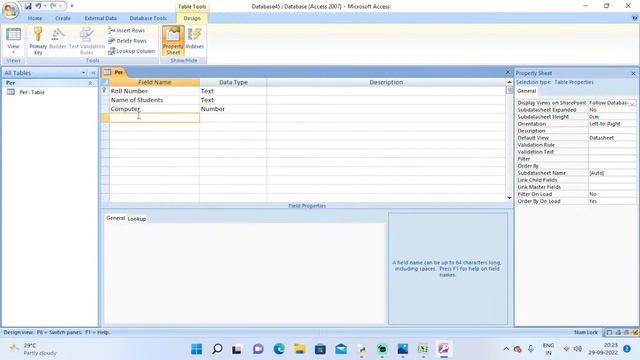The width and height of the screenshot is (640, 360).
Task: Open the Builder tool
Action: click(x=58, y=39)
